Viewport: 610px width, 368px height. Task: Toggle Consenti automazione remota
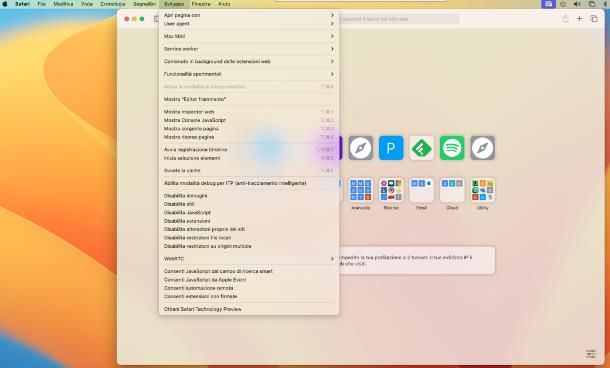[x=249, y=288]
